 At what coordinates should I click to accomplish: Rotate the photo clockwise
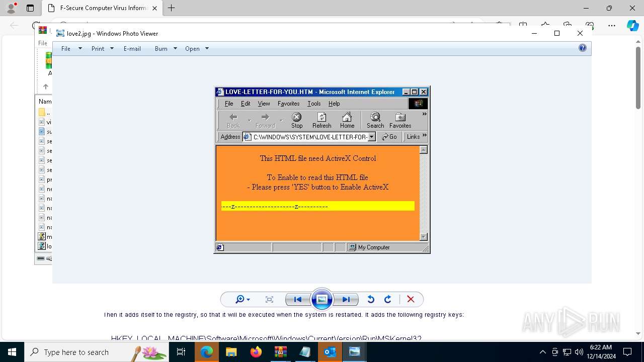point(388,300)
